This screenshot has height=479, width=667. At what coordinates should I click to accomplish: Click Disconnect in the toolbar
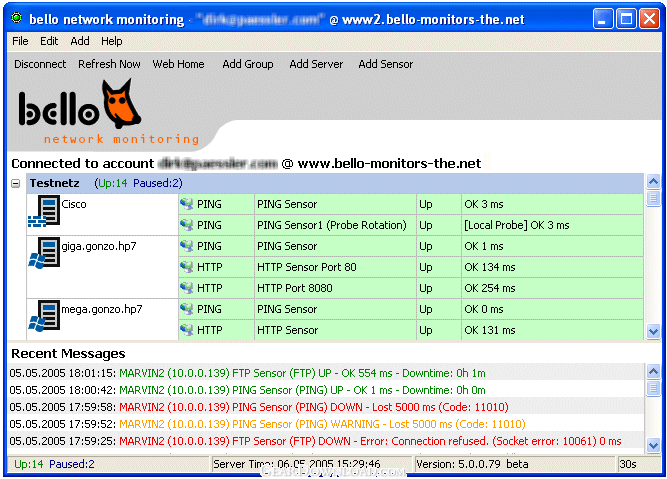click(x=40, y=64)
